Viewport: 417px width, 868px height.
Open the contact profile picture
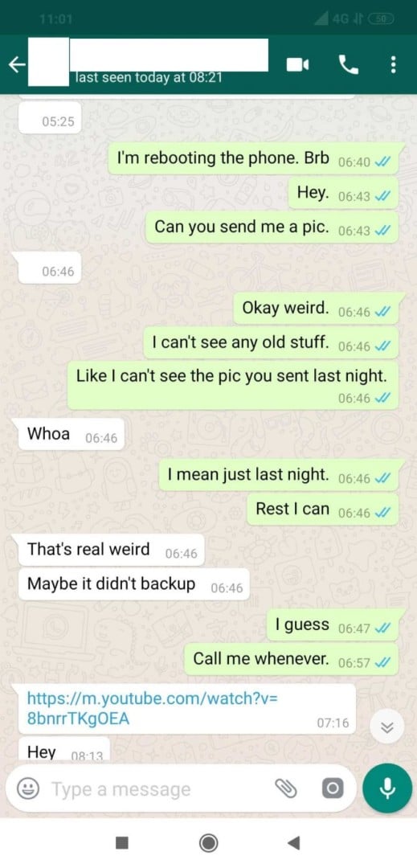click(48, 61)
